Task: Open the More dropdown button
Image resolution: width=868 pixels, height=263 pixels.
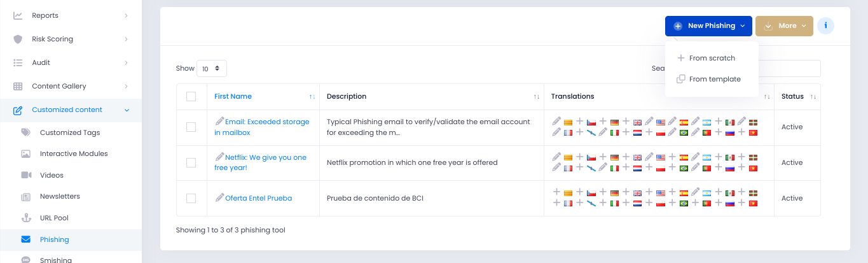Action: click(x=784, y=26)
